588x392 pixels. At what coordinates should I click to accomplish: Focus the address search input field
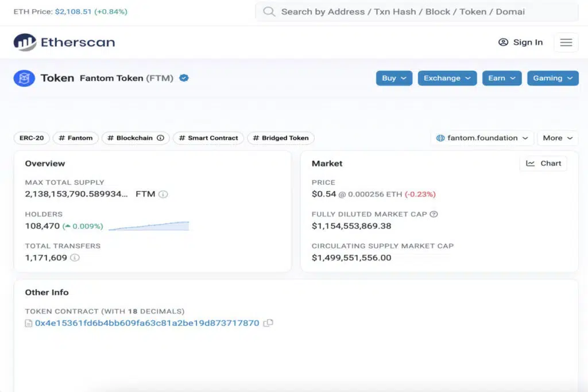tap(417, 11)
